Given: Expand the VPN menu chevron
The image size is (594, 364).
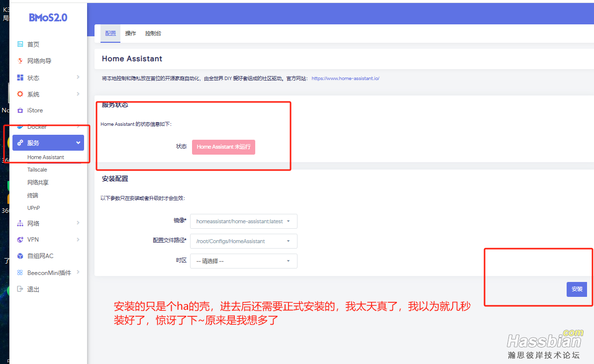Looking at the screenshot, I should [78, 239].
